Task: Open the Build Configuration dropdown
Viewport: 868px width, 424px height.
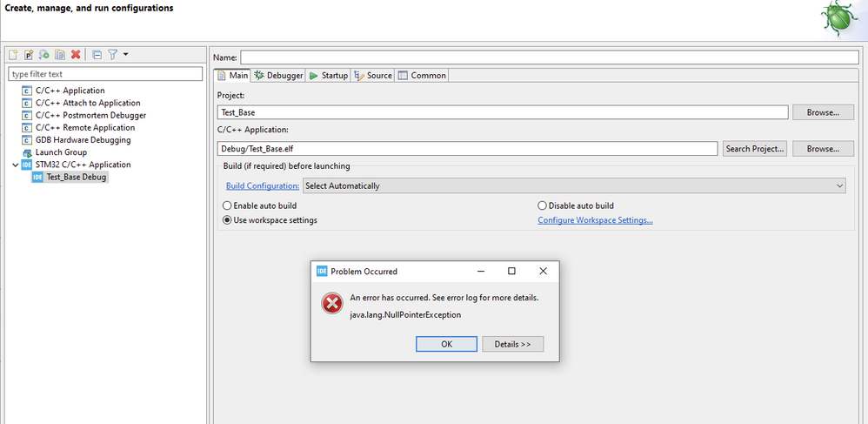Action: click(573, 185)
